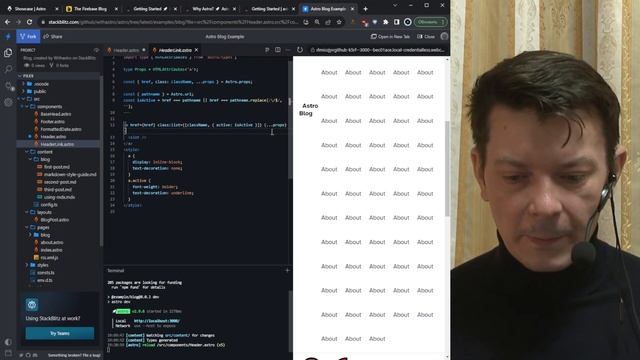640x360 pixels.
Task: Open Footer.astro in the file tree
Action: tap(52, 122)
